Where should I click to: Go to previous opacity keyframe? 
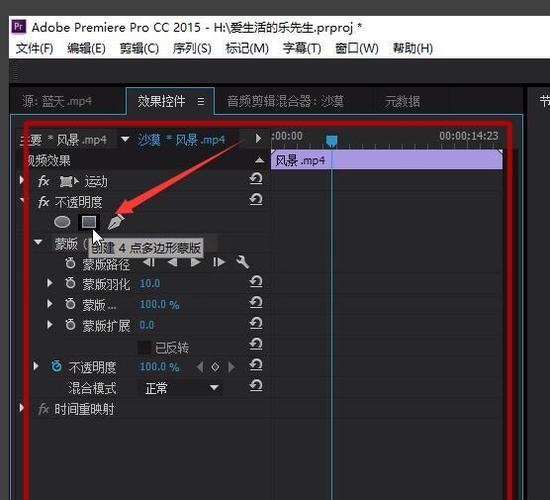200,367
